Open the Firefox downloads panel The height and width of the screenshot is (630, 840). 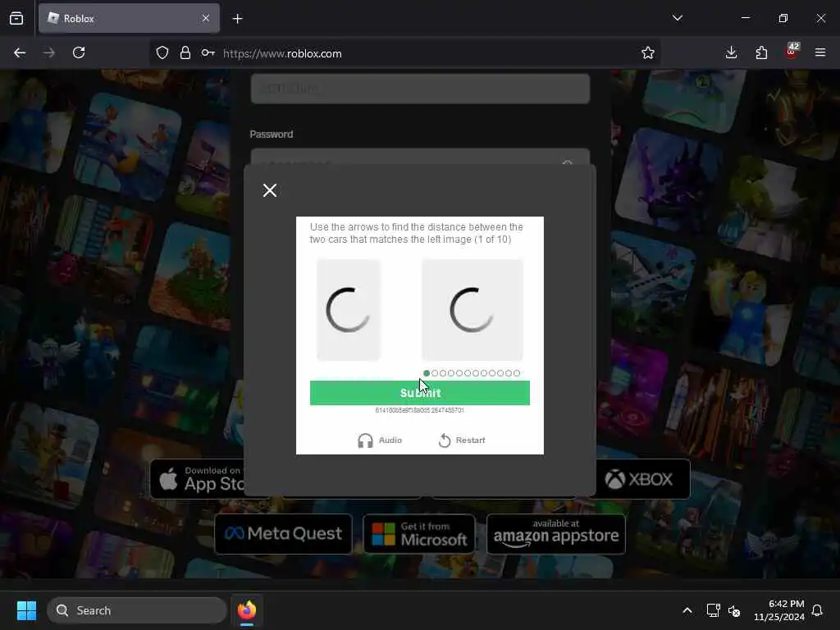(x=731, y=52)
